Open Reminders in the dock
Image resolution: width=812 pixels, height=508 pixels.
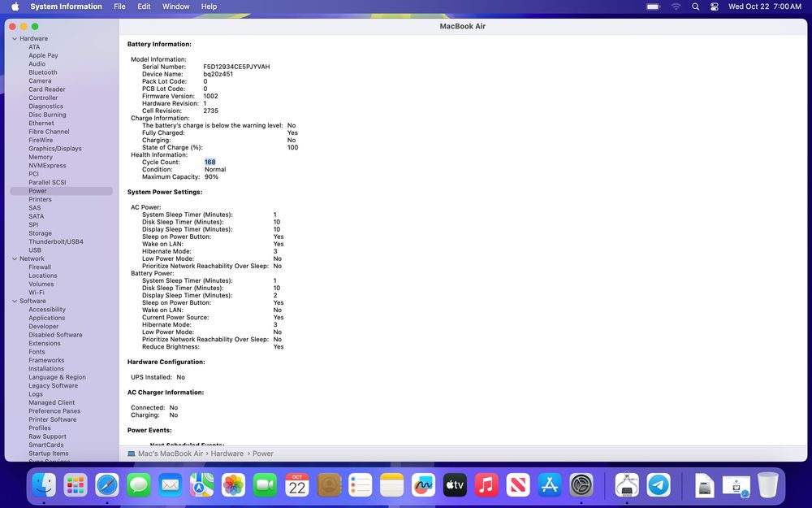coord(360,486)
